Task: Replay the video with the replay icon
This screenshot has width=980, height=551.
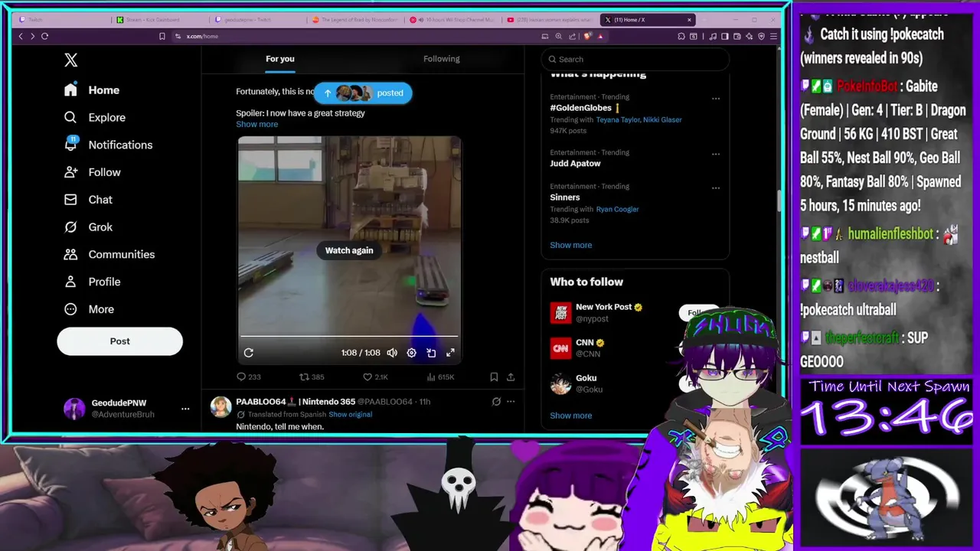Action: (248, 353)
